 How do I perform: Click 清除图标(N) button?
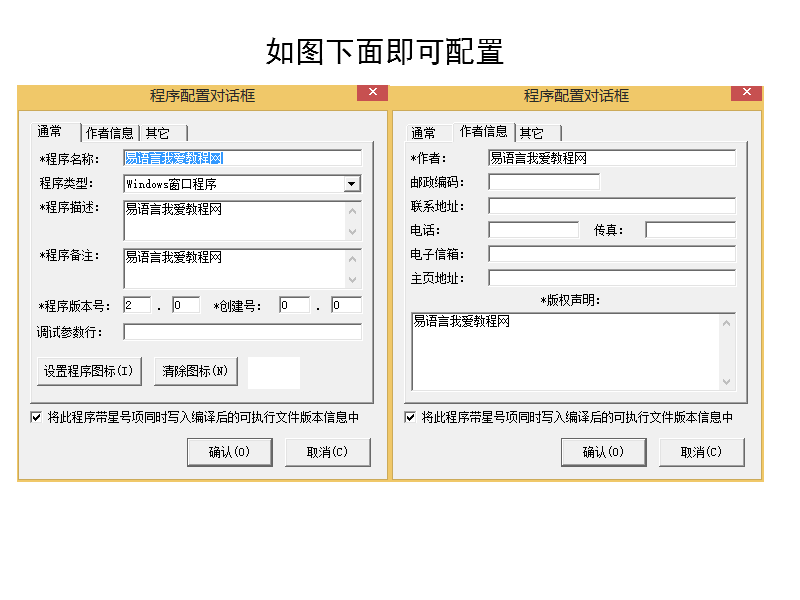point(196,371)
